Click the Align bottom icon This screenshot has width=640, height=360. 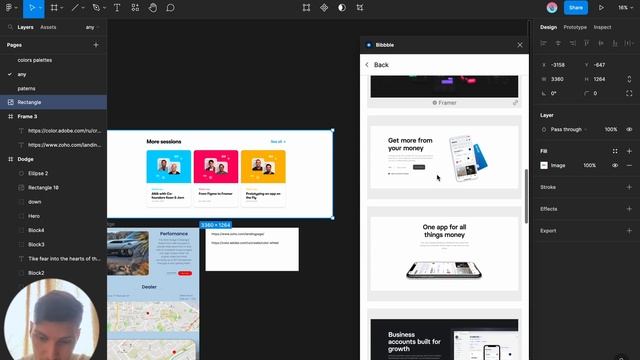[x=615, y=43]
